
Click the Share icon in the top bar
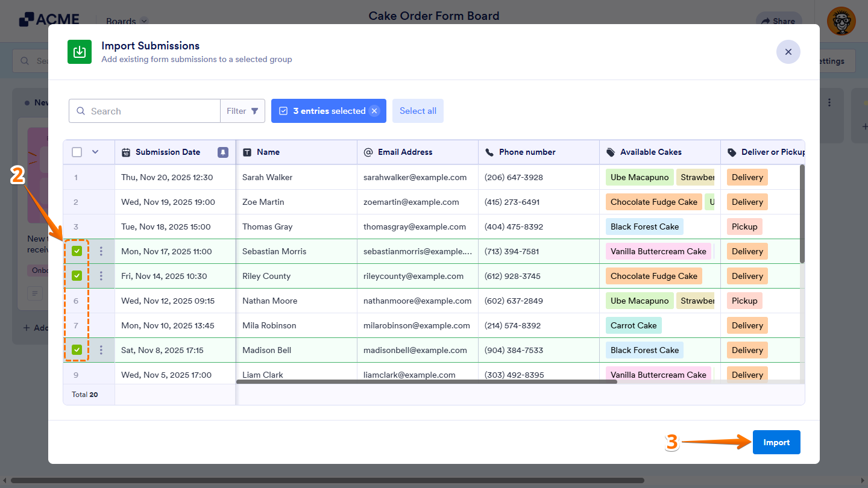coord(766,20)
